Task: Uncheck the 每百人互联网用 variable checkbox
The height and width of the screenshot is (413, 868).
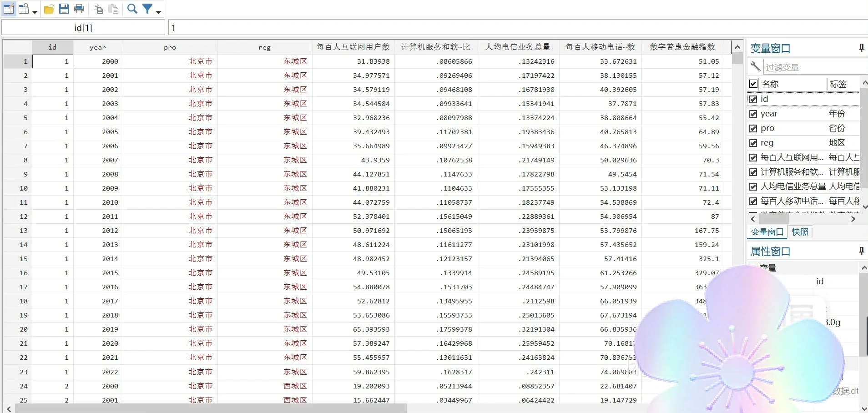Action: [x=753, y=157]
